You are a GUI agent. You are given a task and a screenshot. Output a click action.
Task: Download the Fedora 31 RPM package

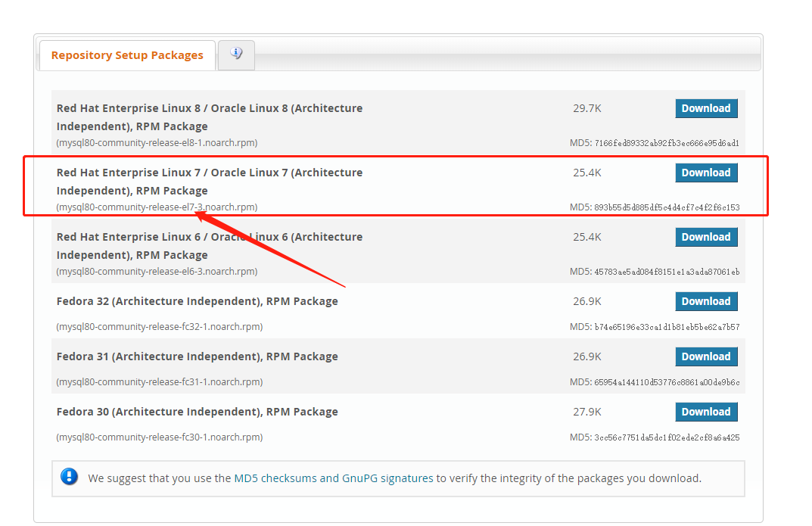705,356
